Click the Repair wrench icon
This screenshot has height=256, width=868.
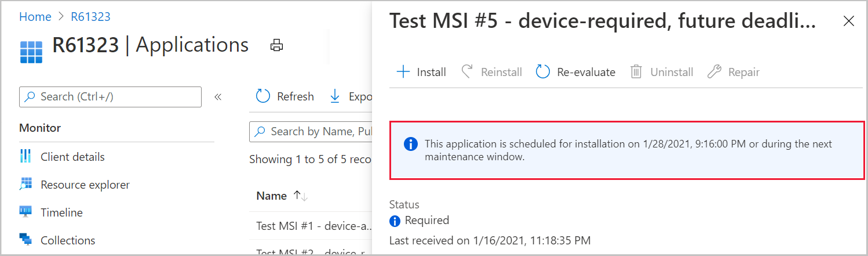pyautogui.click(x=714, y=72)
